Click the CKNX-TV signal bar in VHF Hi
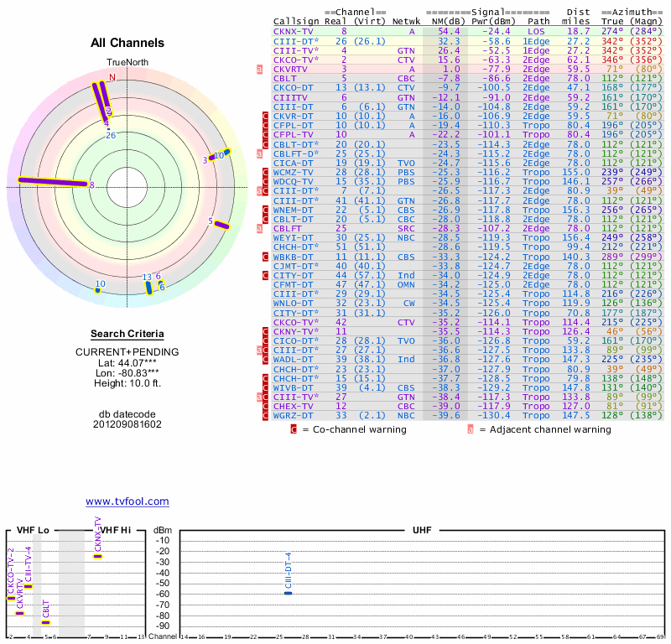The width and height of the screenshot is (671, 644). [98, 556]
